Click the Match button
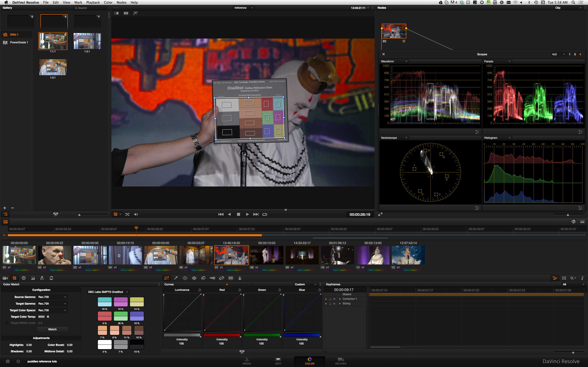The image size is (588, 367). (x=52, y=329)
